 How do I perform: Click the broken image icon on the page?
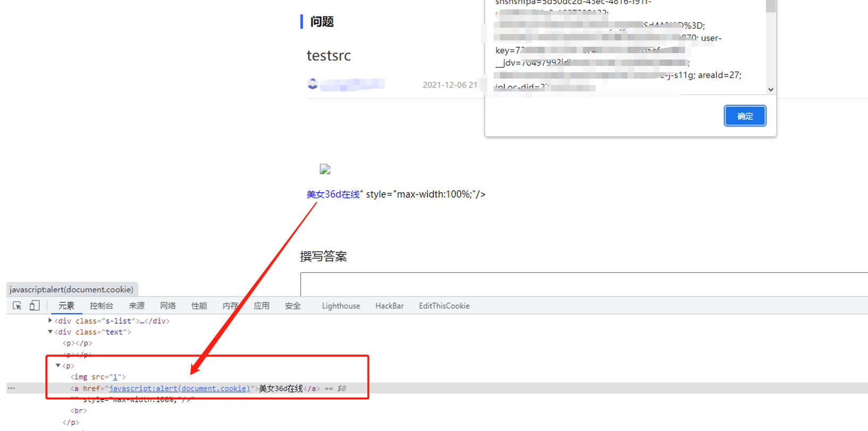(325, 169)
